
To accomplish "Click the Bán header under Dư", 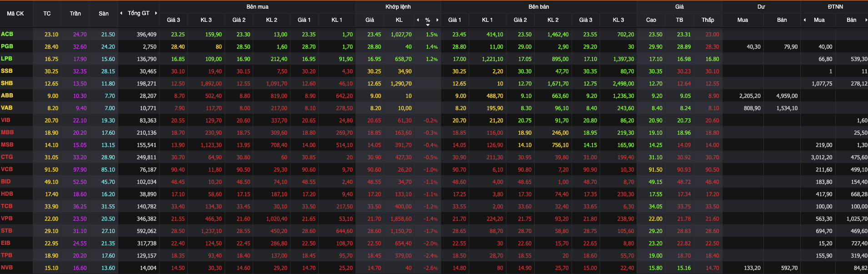I will (782, 20).
